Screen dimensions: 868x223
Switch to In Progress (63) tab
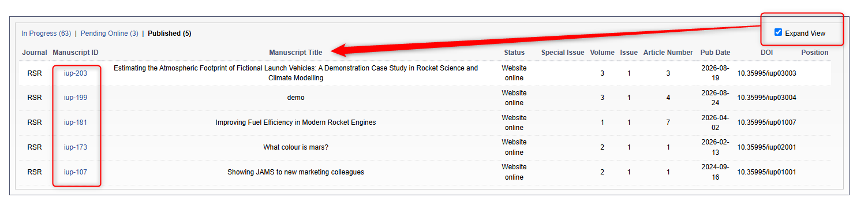coord(46,34)
